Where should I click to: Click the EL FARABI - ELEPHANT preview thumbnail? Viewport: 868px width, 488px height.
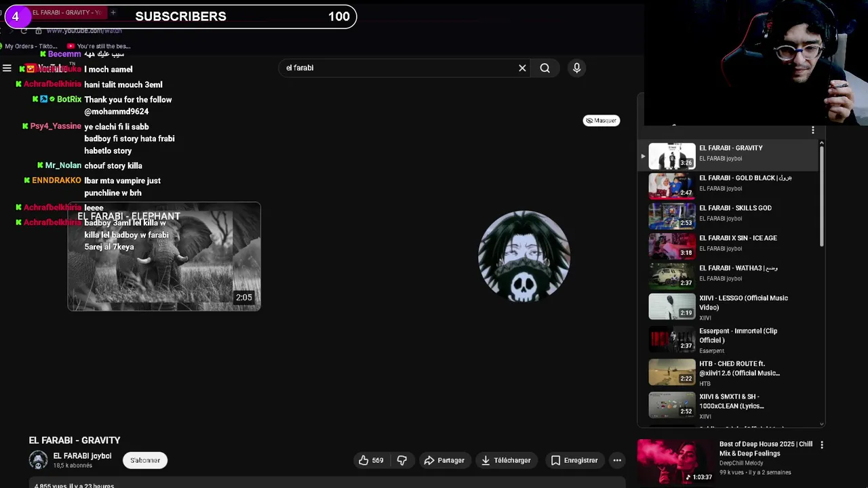(164, 257)
